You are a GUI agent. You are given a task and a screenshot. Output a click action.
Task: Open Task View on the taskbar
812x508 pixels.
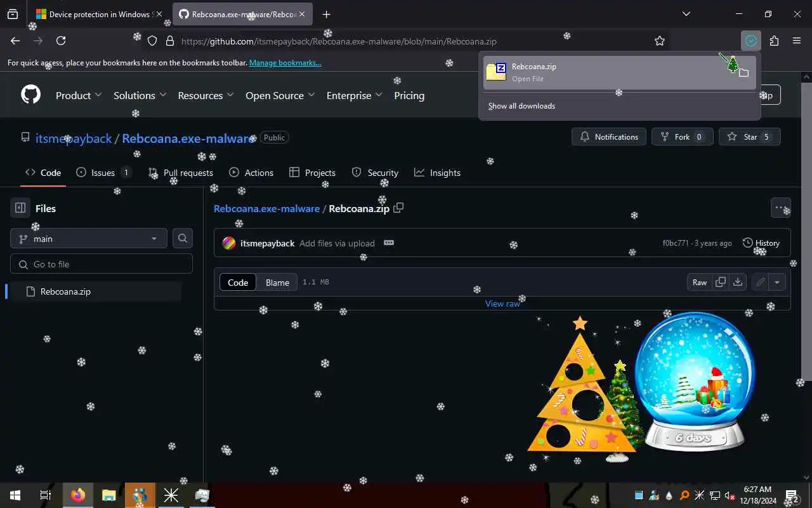coord(46,495)
